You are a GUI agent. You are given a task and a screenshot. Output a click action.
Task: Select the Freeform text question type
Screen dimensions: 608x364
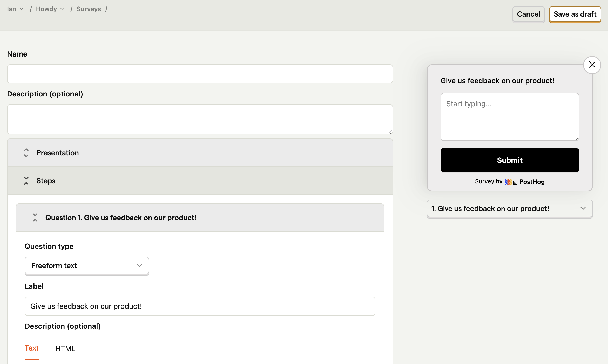pyautogui.click(x=87, y=265)
